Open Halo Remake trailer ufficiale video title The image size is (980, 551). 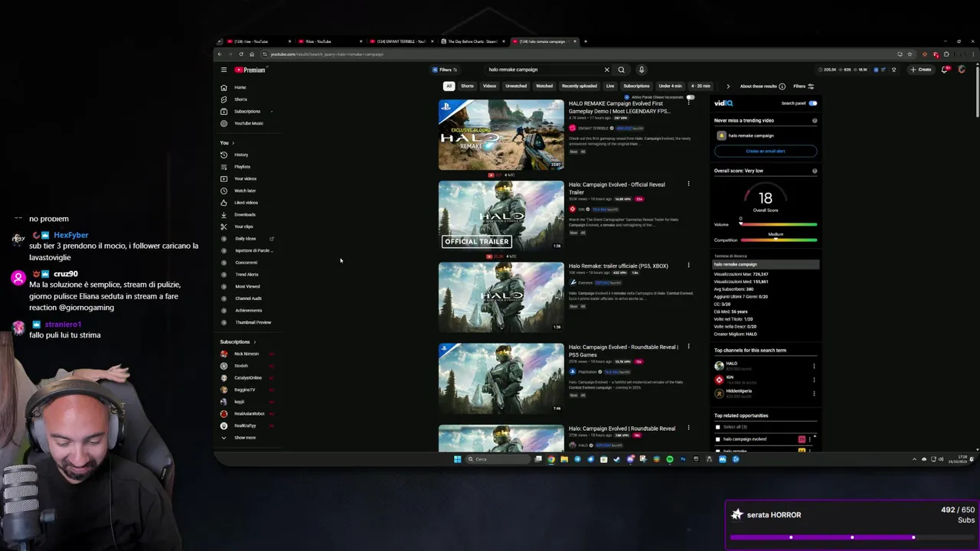click(619, 266)
